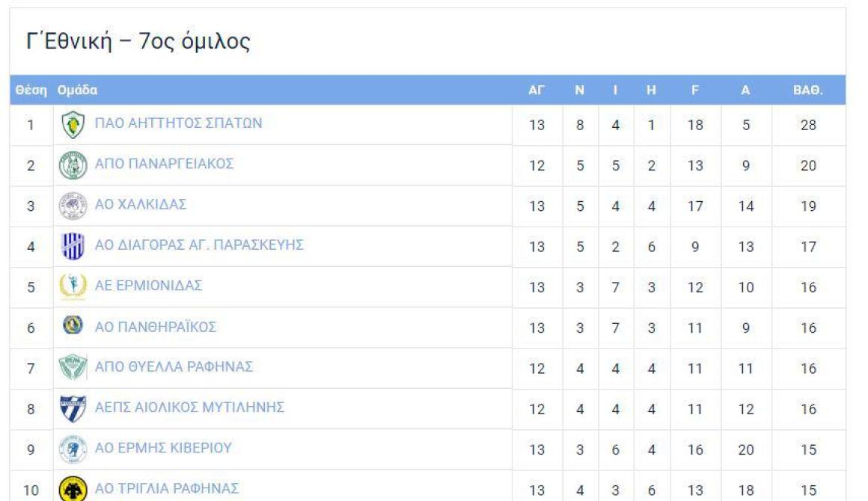Click the ΑΟ ΧΑΛΚΙΔΑΣ round emblem
Viewport: 868px width, 501px height.
point(73,206)
